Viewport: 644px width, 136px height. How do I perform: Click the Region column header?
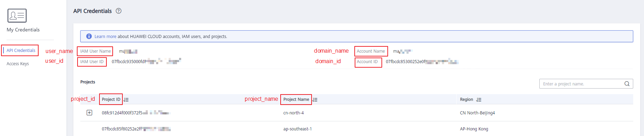(466, 99)
